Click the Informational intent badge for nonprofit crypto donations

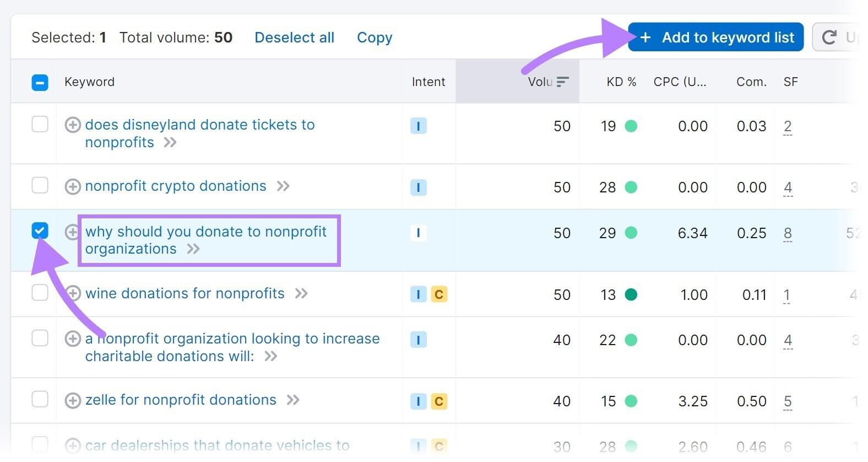pyautogui.click(x=419, y=187)
